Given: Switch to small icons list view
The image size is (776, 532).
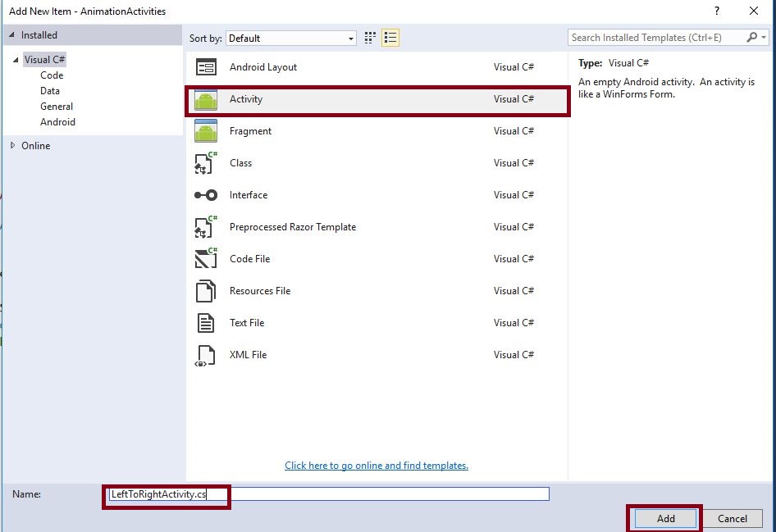Looking at the screenshot, I should point(390,38).
